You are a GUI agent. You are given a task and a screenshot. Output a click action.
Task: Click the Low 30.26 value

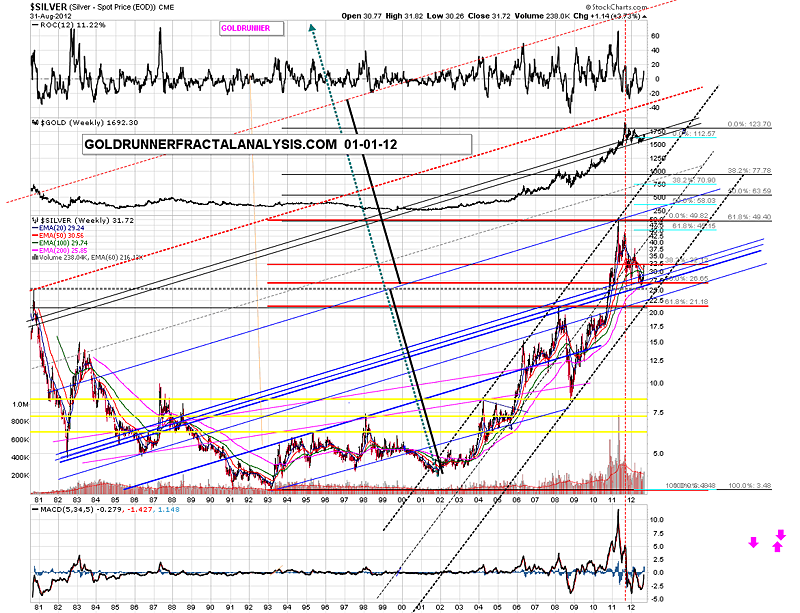click(x=445, y=16)
